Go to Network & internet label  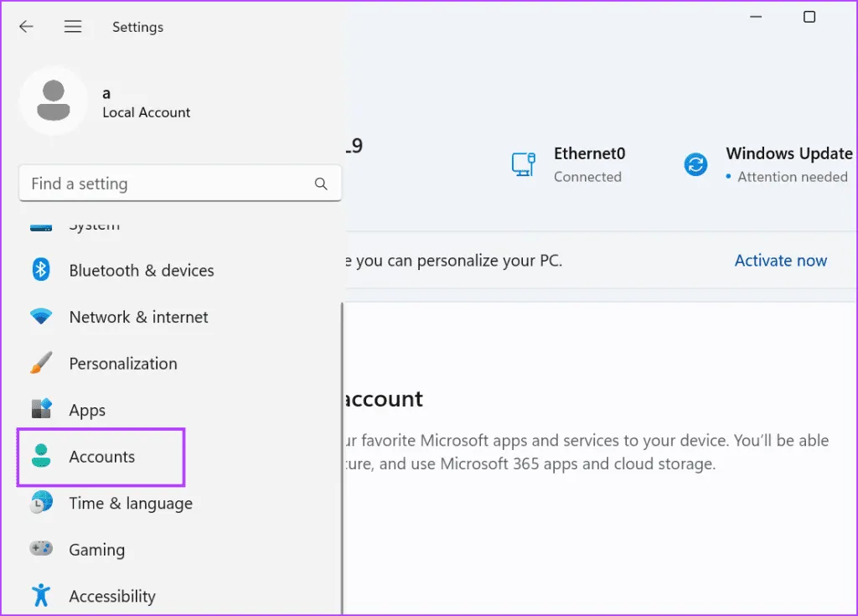coord(138,317)
